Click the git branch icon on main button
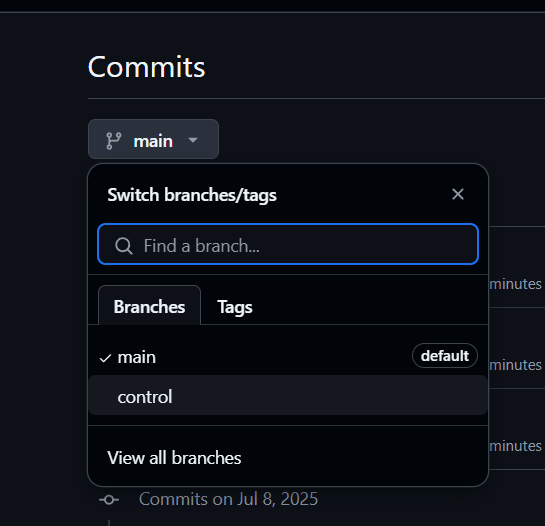545x526 pixels. click(114, 141)
